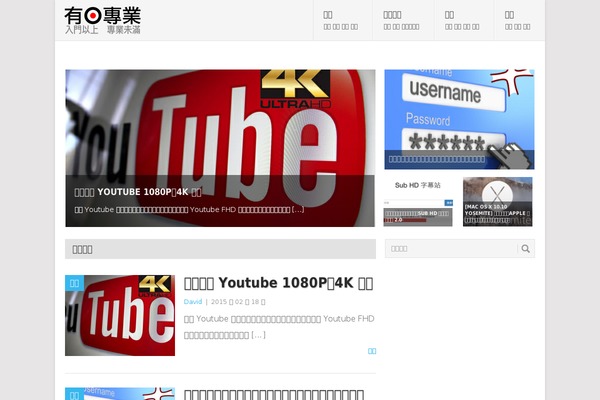
Task: Open the Sub HD subtitle site thumbnail
Action: (418, 202)
